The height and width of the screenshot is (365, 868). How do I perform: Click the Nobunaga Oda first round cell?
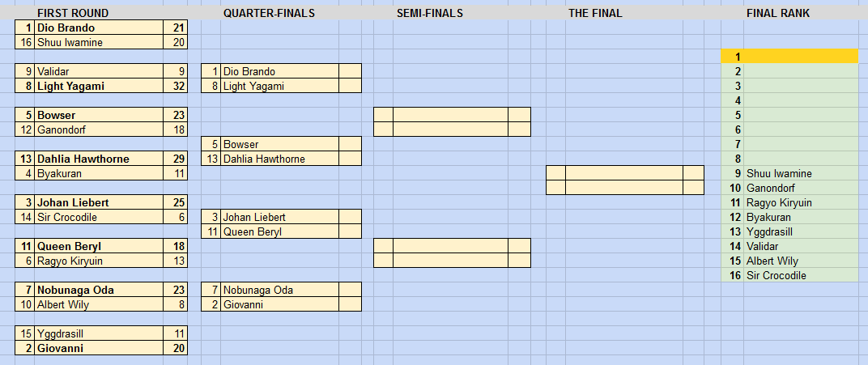[x=99, y=290]
